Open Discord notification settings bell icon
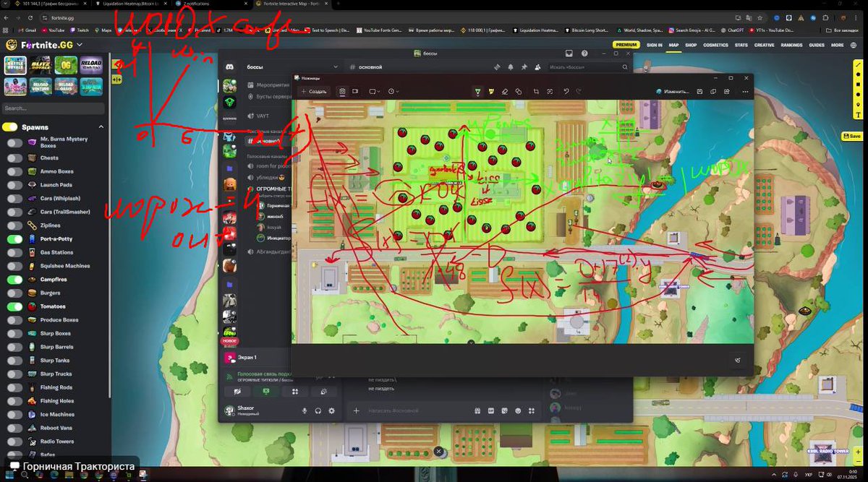Screen dimensions: 868x482 [x=511, y=67]
